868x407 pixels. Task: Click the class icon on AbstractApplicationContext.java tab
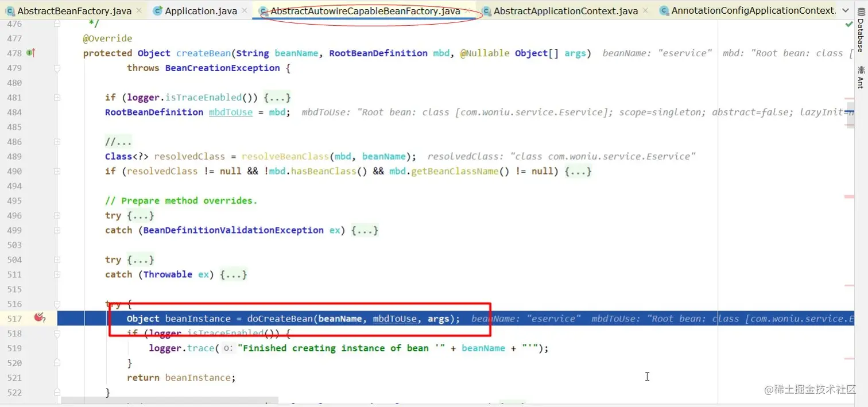(x=486, y=11)
